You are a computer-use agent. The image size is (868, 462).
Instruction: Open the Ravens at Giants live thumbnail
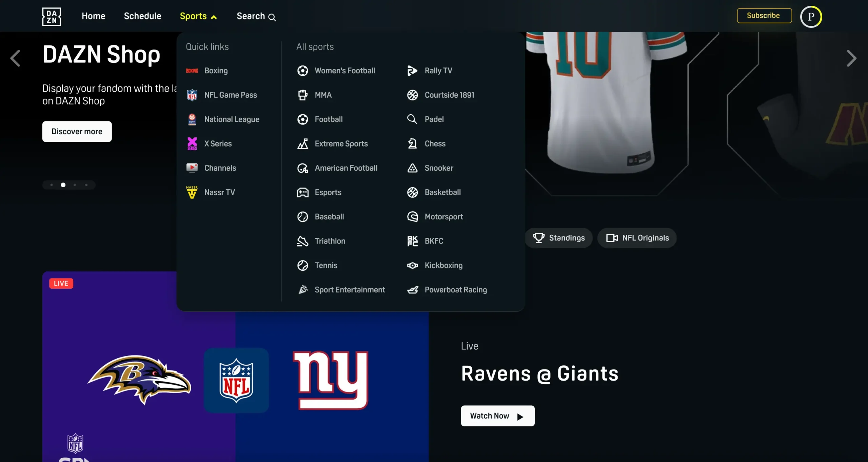[235, 373]
